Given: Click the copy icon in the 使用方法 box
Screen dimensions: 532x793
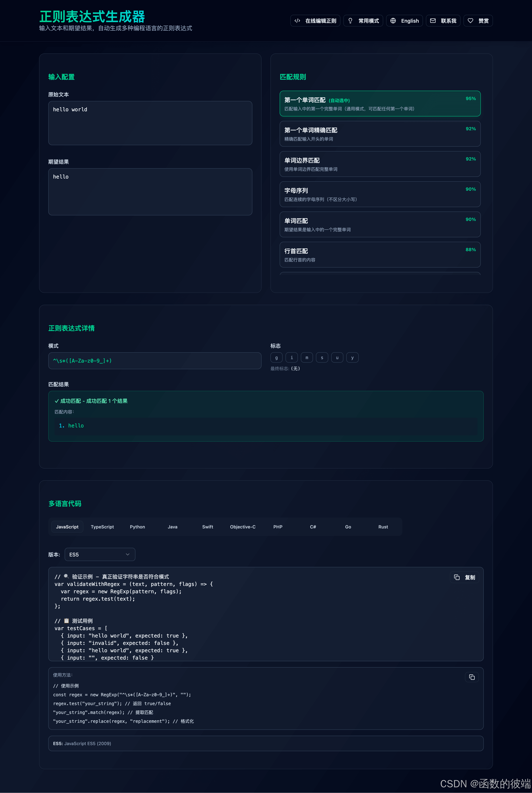Looking at the screenshot, I should pos(472,677).
